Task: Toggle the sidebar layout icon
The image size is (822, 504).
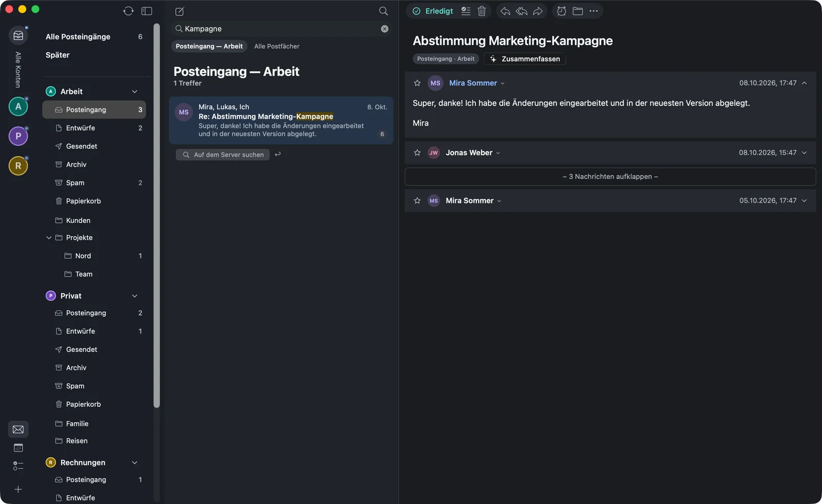Action: (147, 11)
